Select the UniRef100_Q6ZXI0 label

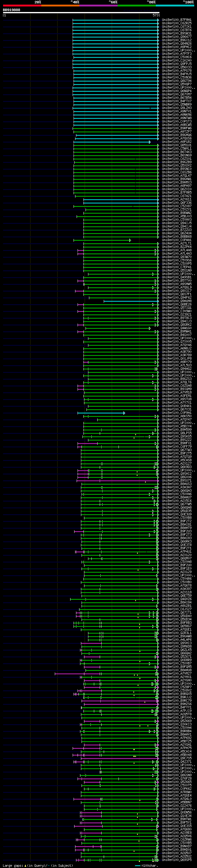pyautogui.click(x=176, y=189)
